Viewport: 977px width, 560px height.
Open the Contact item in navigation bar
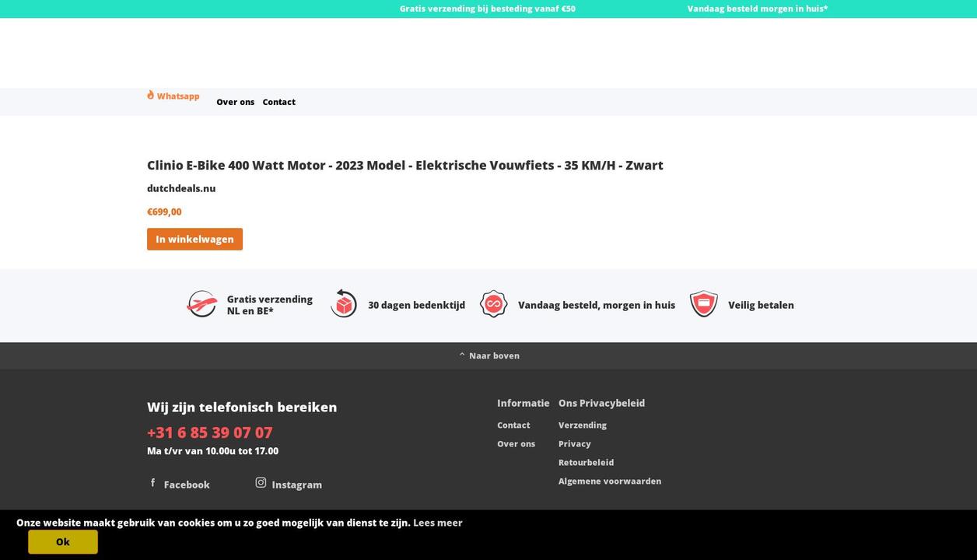point(278,102)
